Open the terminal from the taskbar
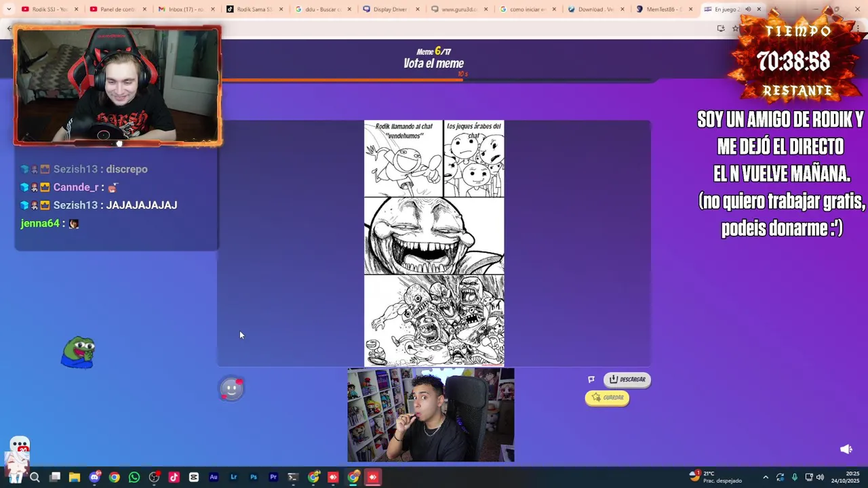Viewport: 868px width, 488px height. (293, 477)
